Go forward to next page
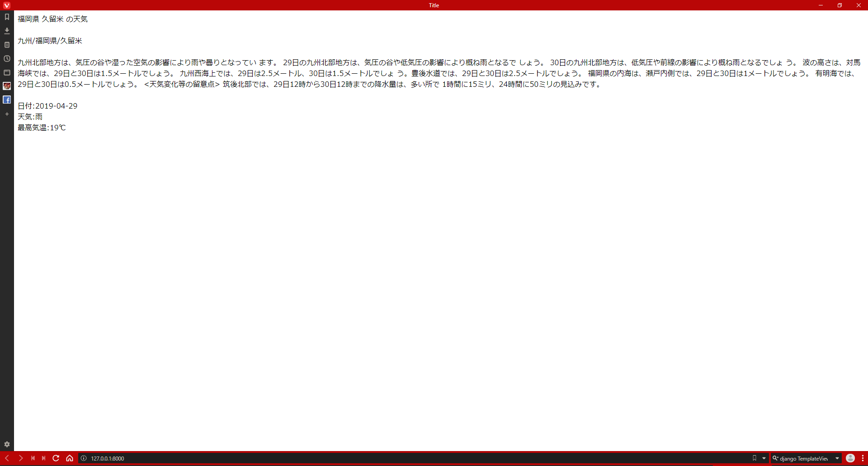Screen dimensions: 868x466 click(x=20, y=458)
